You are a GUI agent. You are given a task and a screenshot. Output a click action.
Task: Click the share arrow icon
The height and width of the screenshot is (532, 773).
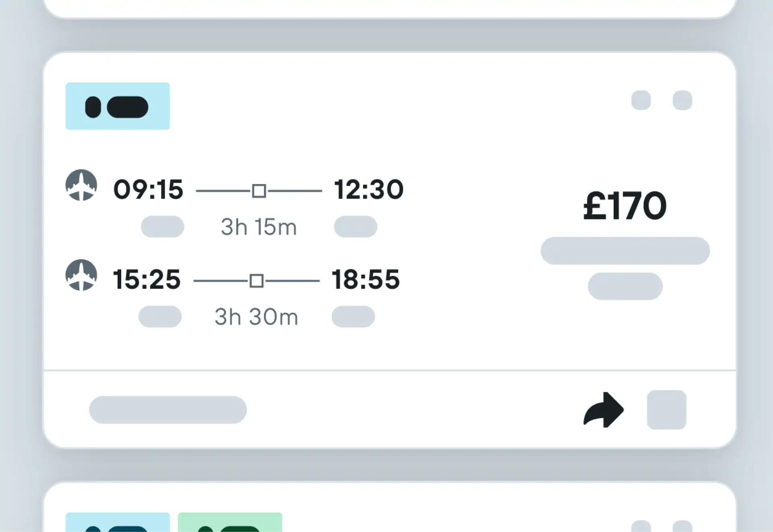click(604, 409)
